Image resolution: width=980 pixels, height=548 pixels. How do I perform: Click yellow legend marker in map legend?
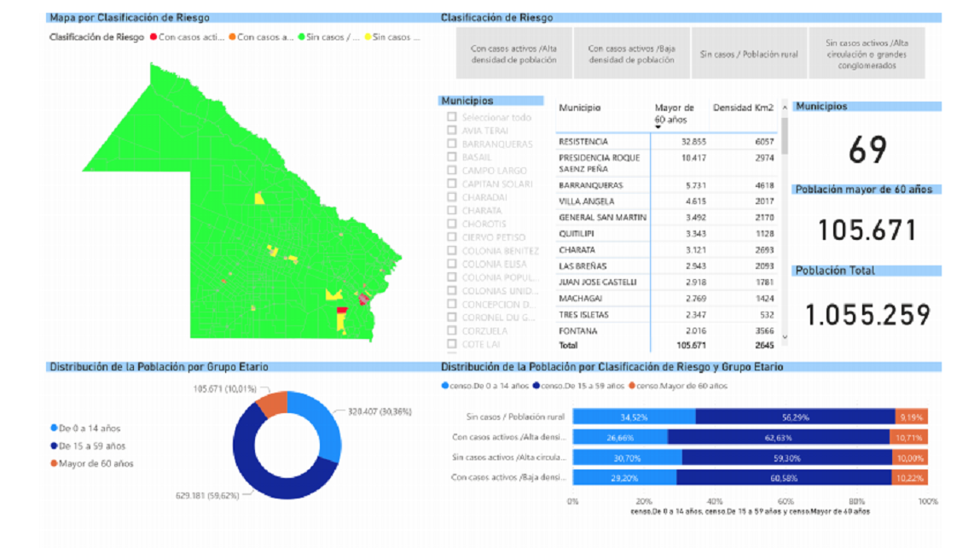pyautogui.click(x=368, y=37)
